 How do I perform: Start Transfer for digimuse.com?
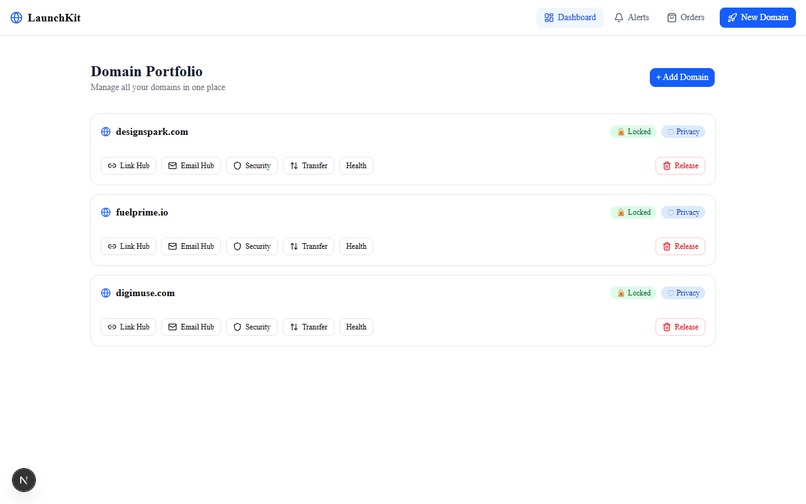pyautogui.click(x=308, y=327)
